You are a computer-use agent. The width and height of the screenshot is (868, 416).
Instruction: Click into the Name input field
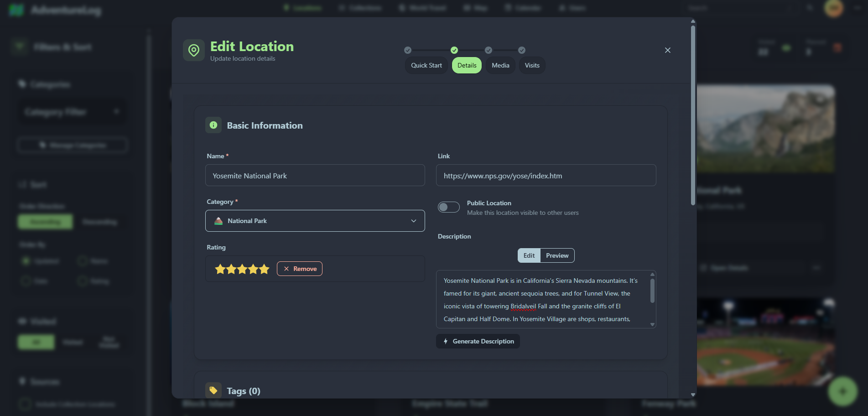pos(315,176)
